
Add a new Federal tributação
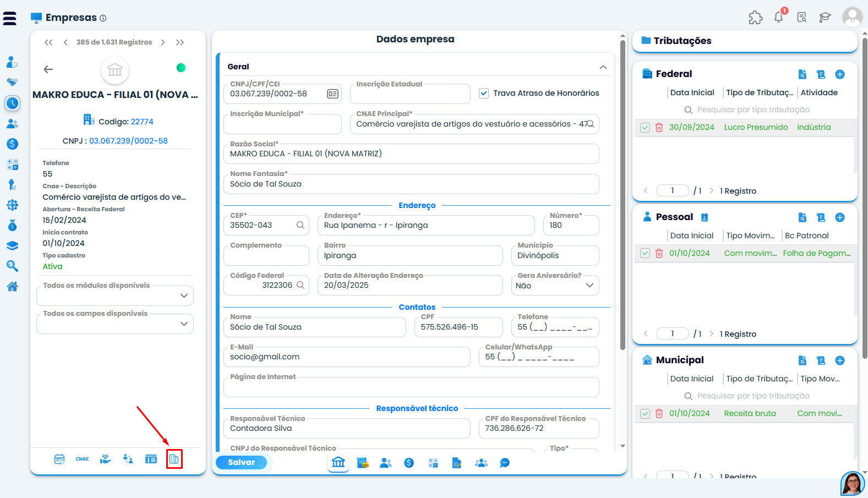coord(840,74)
